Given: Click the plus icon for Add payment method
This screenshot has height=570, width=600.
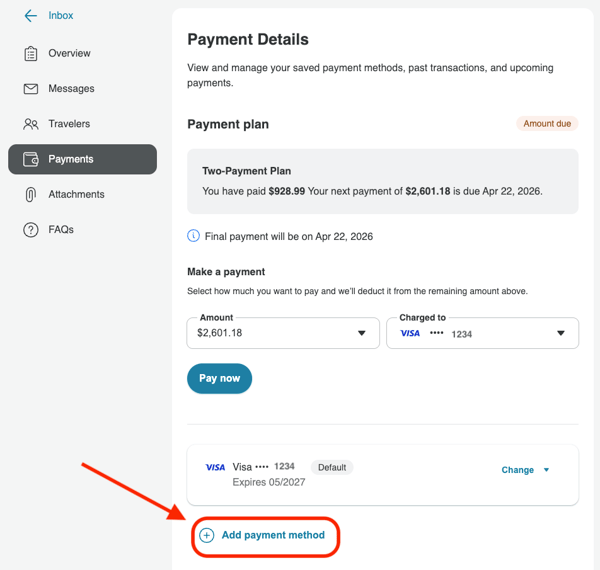Looking at the screenshot, I should click(x=207, y=535).
